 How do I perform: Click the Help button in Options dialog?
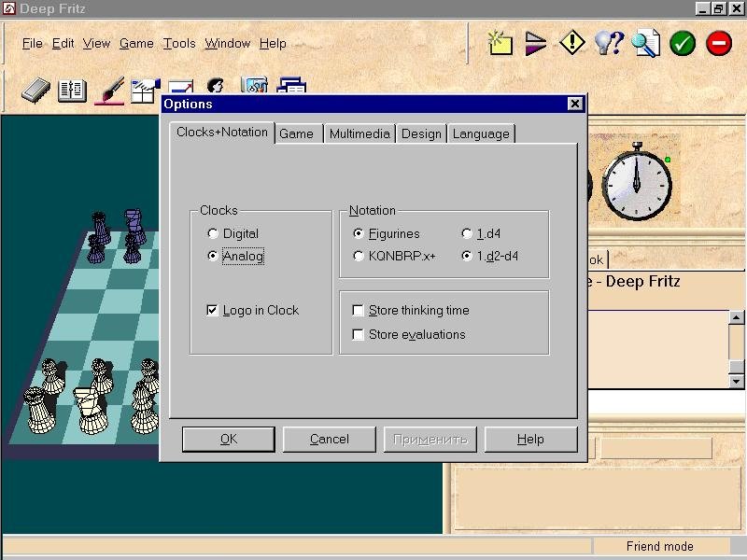pyautogui.click(x=530, y=439)
